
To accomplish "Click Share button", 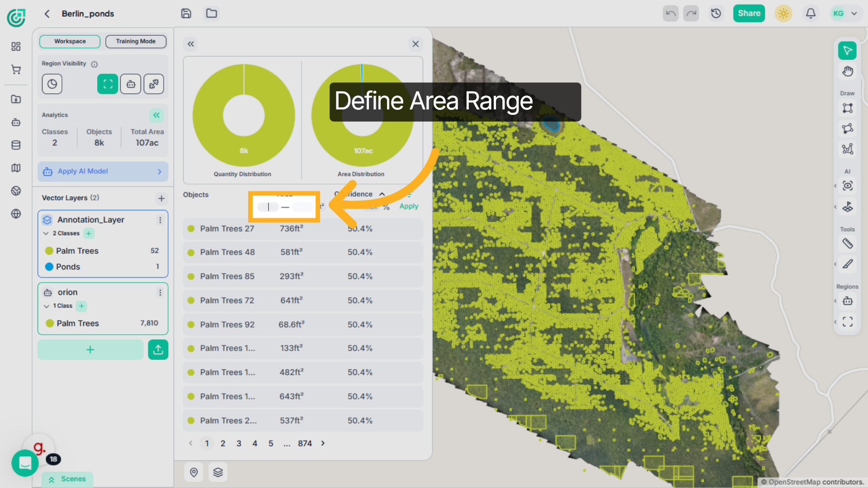I will 749,14.
